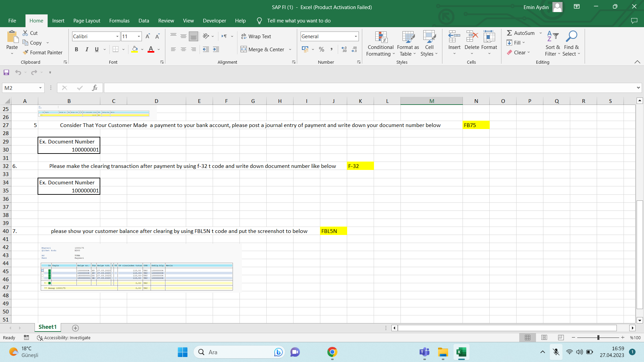Click the Percent Style icon
This screenshot has width=644, height=362.
[x=322, y=49]
